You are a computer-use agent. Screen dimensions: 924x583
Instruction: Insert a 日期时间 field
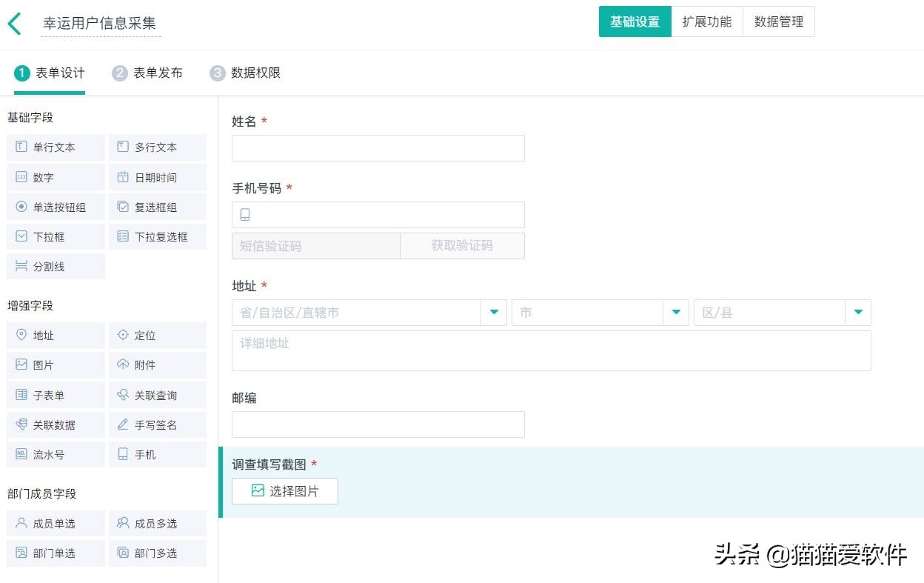(158, 177)
